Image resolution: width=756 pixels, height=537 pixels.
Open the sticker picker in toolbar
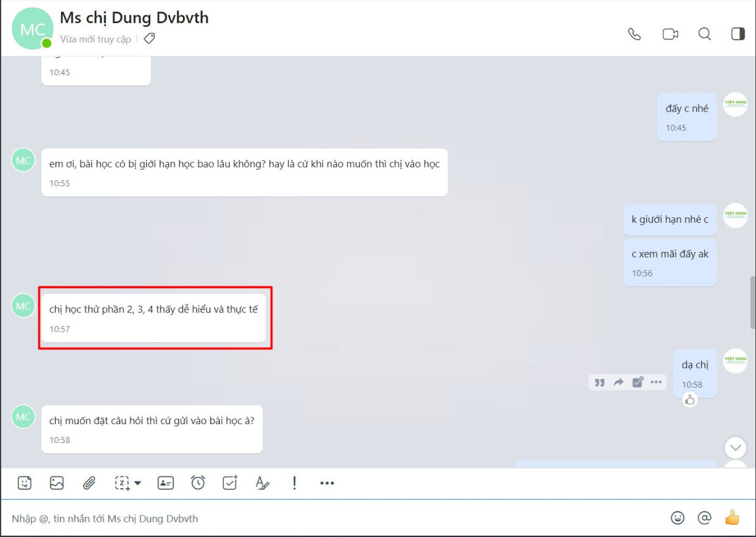click(24, 483)
